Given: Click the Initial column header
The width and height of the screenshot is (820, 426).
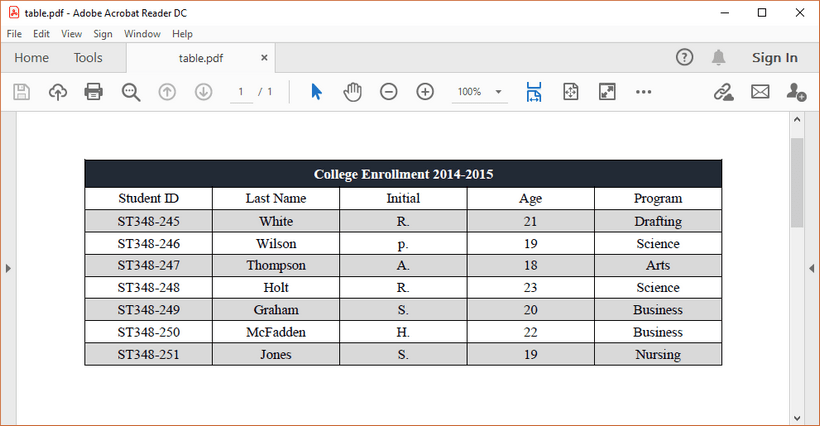Looking at the screenshot, I should pos(403,199).
